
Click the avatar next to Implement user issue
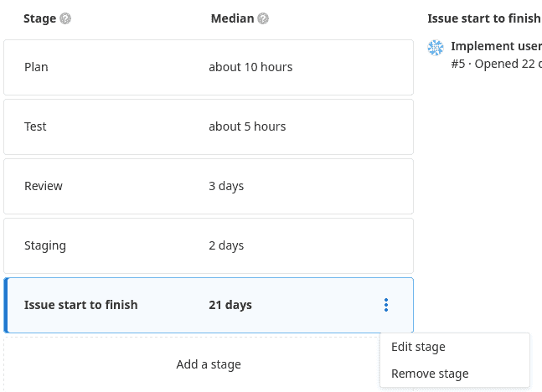coord(436,48)
